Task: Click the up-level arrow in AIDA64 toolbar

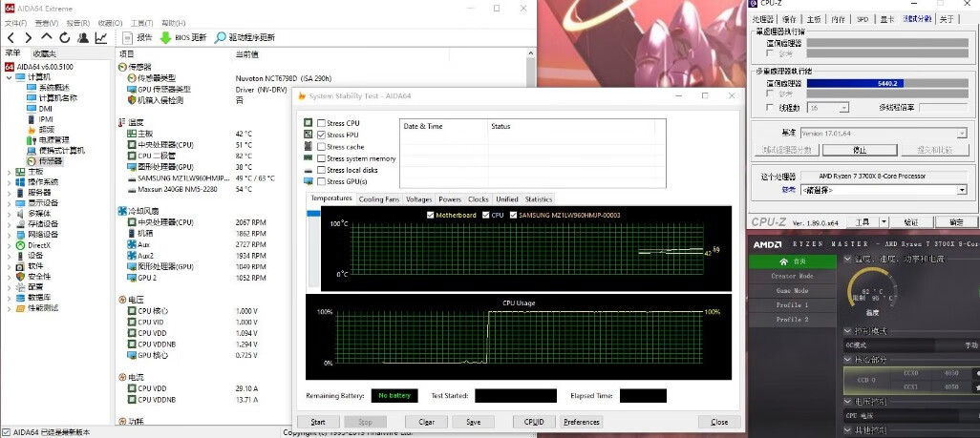Action: 46,37
